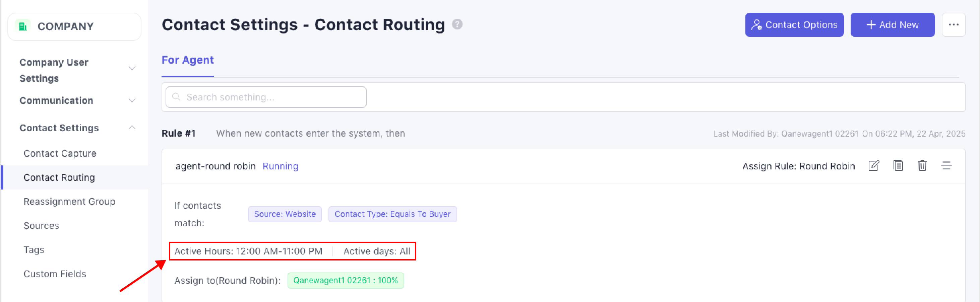
Task: Click the Add New button
Action: pos(892,25)
